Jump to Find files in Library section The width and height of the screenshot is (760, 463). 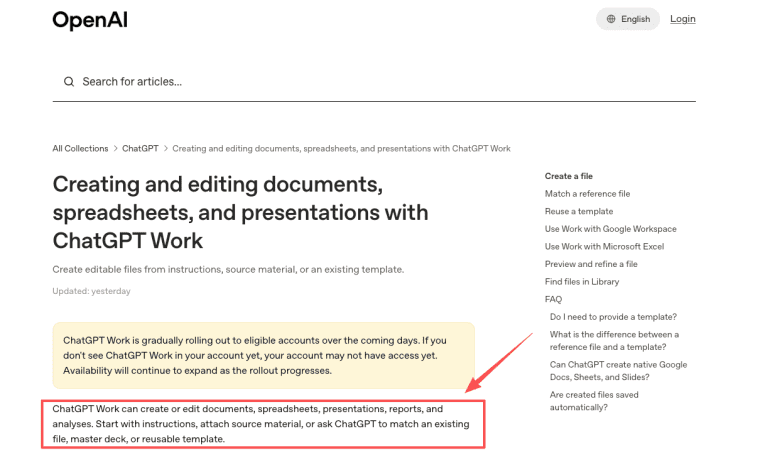pos(582,282)
